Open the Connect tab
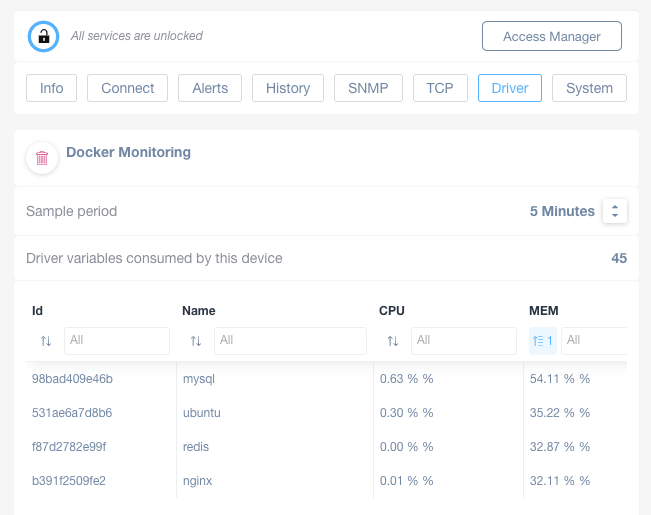 coord(128,88)
